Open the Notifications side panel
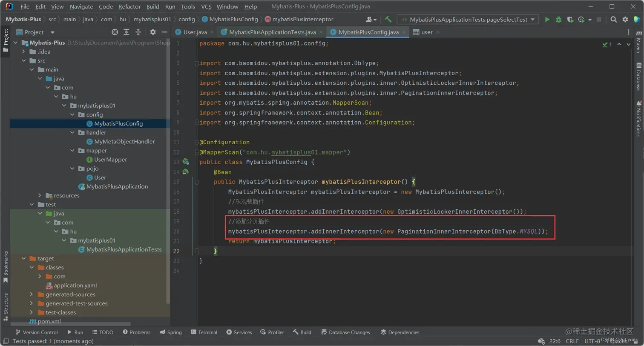The image size is (644, 346). pos(638,118)
